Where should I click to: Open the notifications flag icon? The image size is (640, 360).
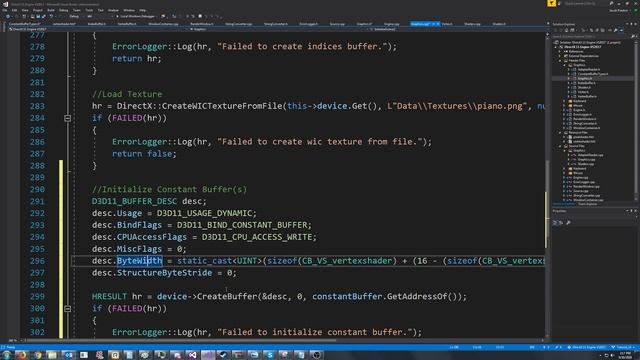[551, 3]
